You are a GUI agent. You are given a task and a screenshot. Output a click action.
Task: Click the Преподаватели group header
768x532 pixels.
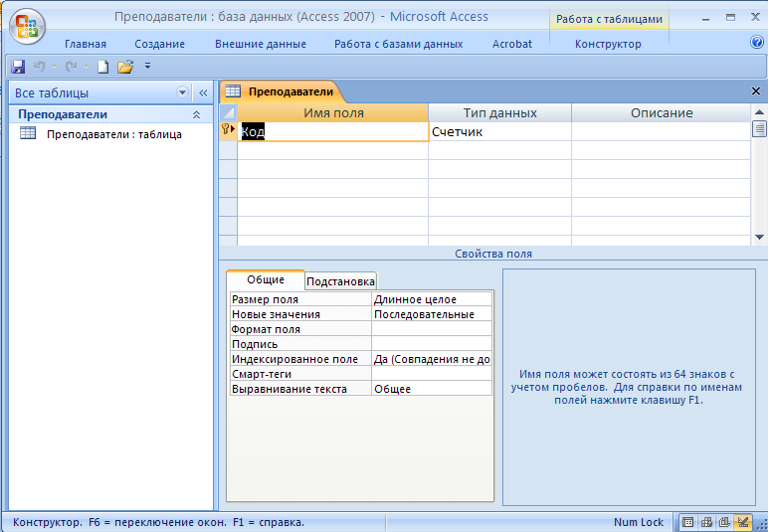110,114
